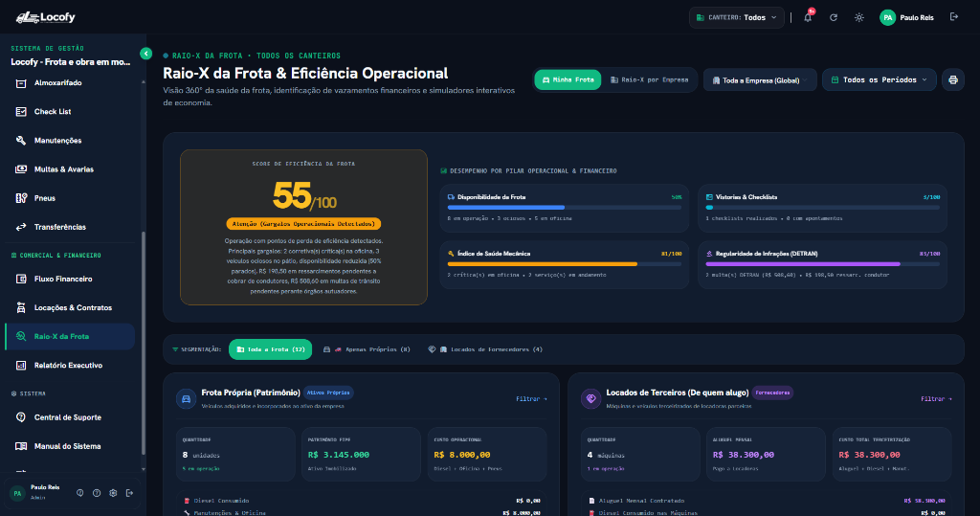Click the Multas & Avarias icon
Viewport: 980px width, 516px height.
point(21,168)
